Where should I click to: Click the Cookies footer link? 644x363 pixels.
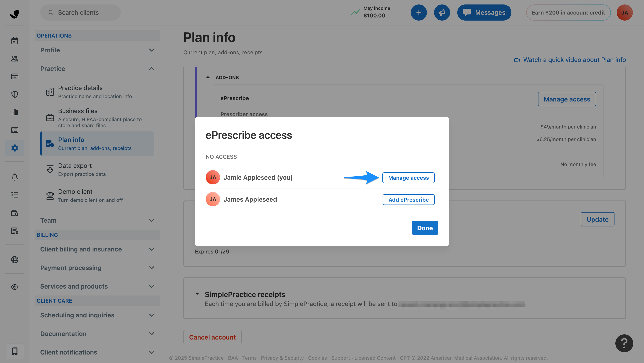point(317,358)
